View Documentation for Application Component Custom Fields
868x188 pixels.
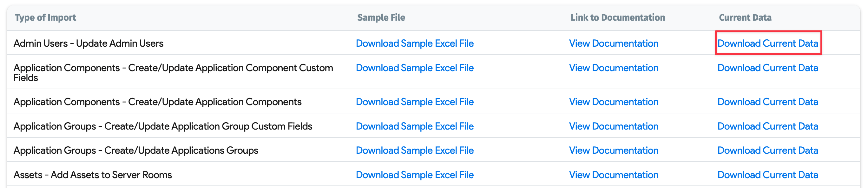(614, 68)
